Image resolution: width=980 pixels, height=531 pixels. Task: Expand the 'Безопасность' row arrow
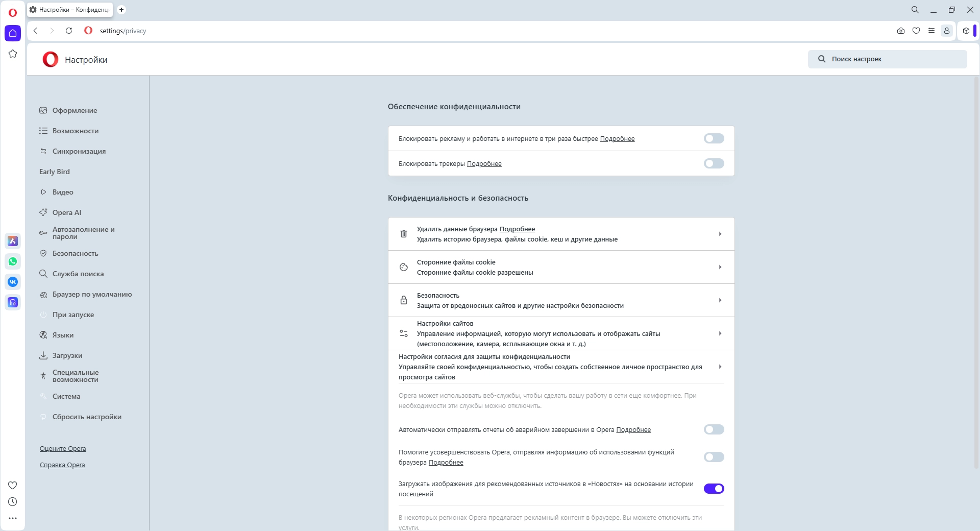[720, 300]
